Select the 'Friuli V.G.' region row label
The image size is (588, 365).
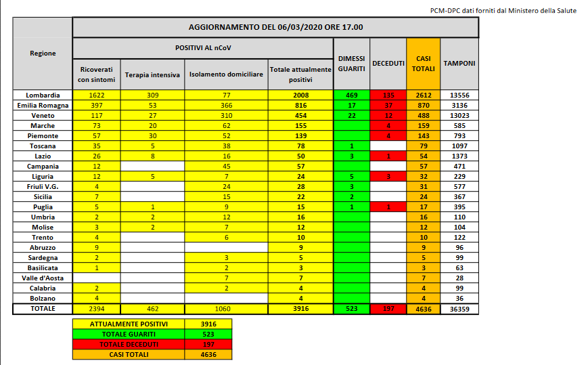click(x=43, y=186)
